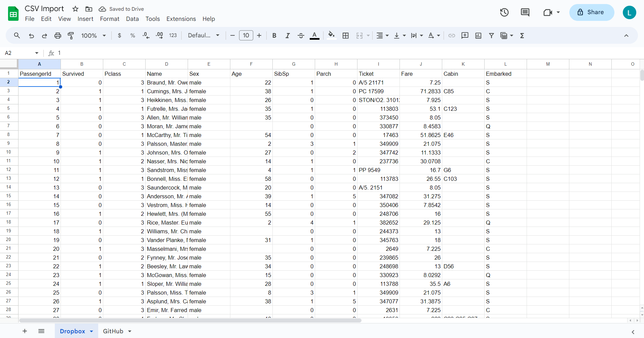Open the functions sigma menu
The image size is (644, 338).
pos(522,35)
